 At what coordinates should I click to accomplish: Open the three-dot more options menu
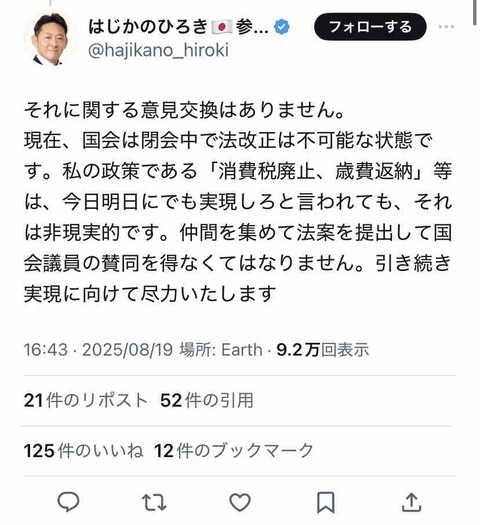click(447, 27)
